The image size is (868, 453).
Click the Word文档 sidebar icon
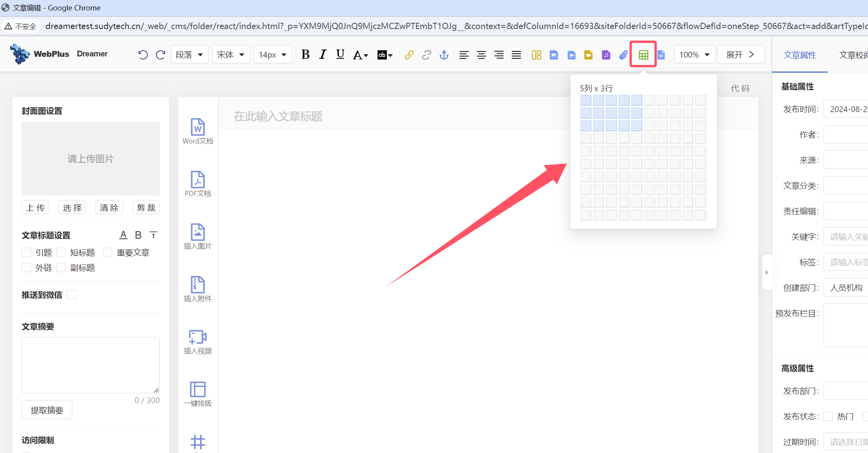click(198, 131)
